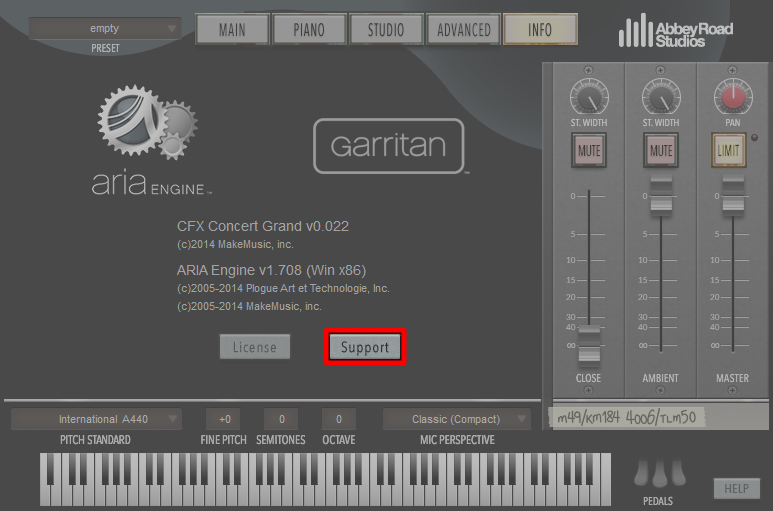The image size is (773, 511).
Task: Click the Abbey Road Studios logo
Action: tap(676, 31)
